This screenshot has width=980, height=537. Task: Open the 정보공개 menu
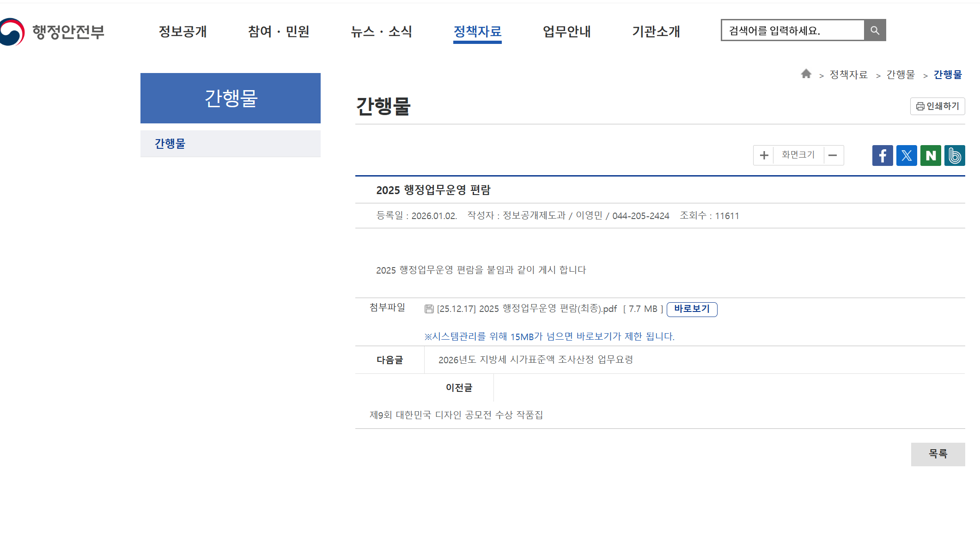183,31
